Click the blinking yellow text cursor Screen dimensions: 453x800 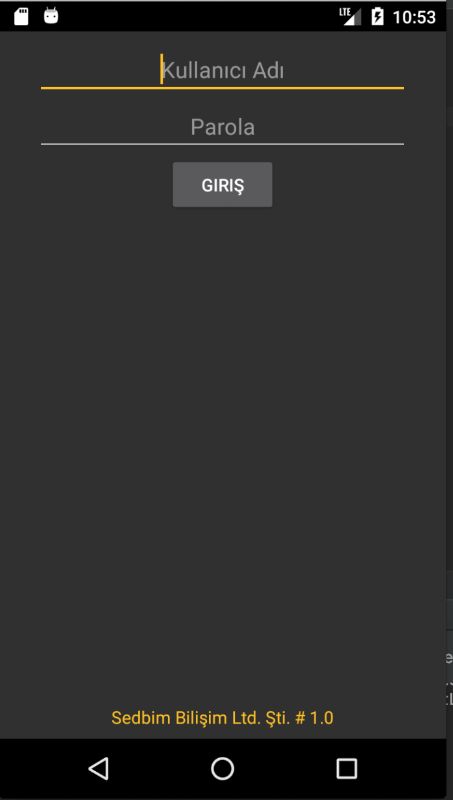click(161, 69)
